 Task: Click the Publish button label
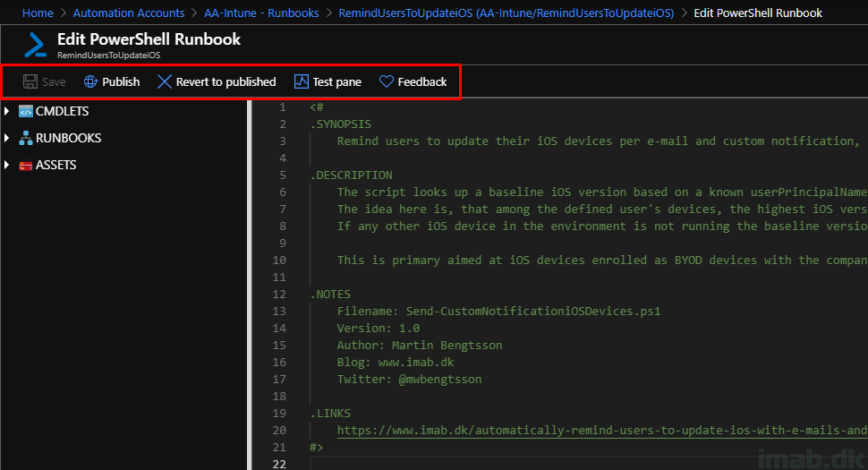pos(121,82)
